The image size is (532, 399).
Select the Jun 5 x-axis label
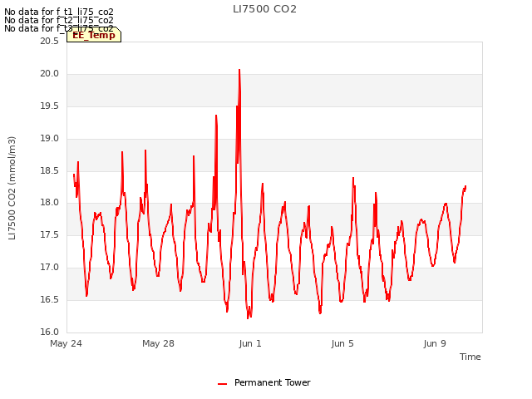click(x=342, y=343)
